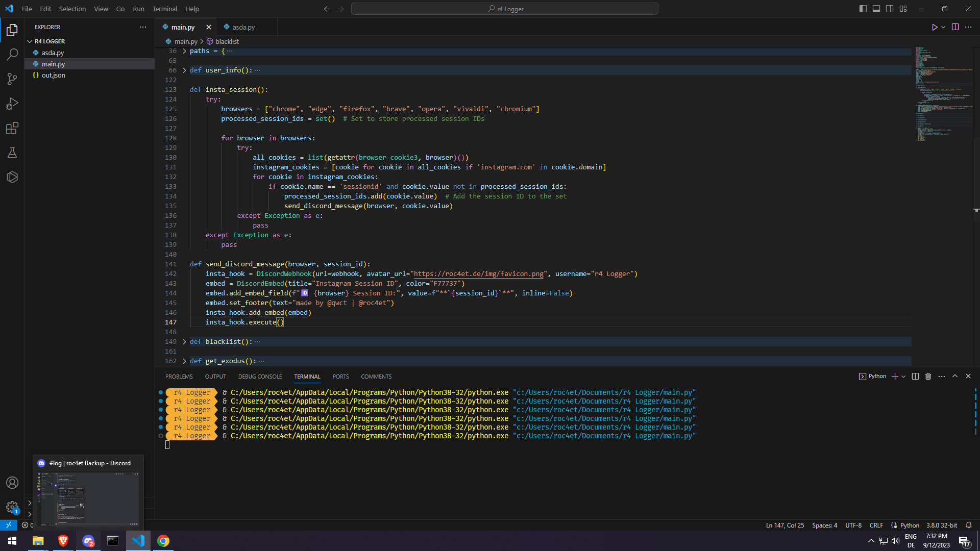Image resolution: width=980 pixels, height=551 pixels.
Task: Toggle the secondary side bar layout button
Action: (x=890, y=9)
